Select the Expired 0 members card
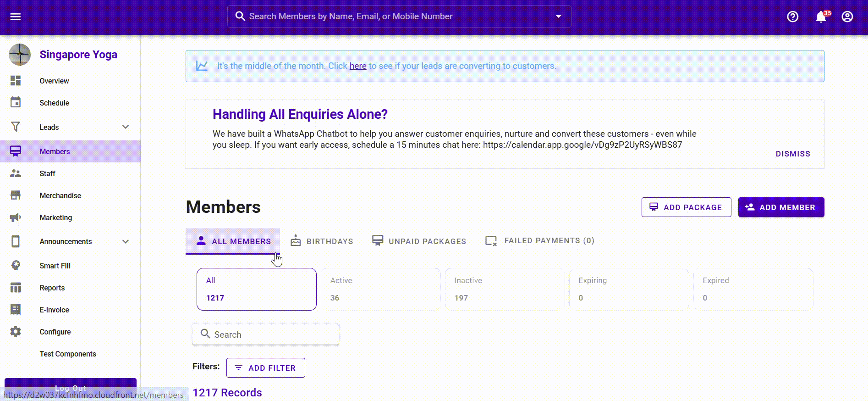This screenshot has height=401, width=868. pos(753,289)
